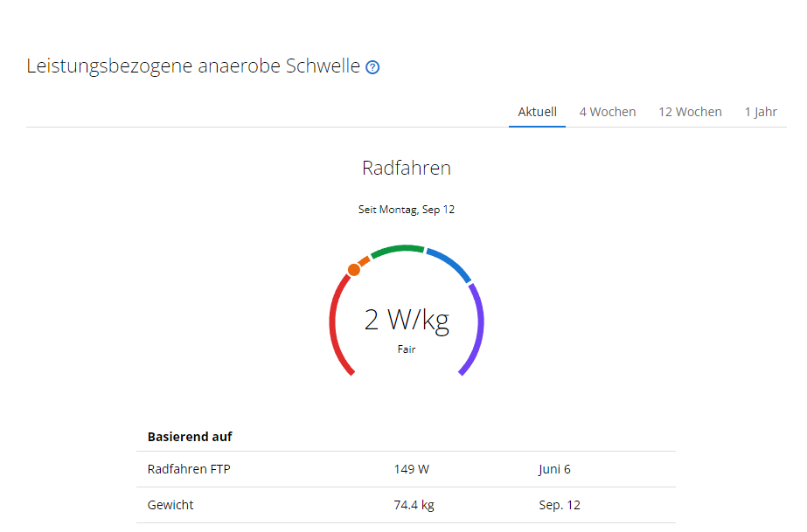The width and height of the screenshot is (807, 532).
Task: Select the 12 Wochen tab
Action: pyautogui.click(x=690, y=112)
